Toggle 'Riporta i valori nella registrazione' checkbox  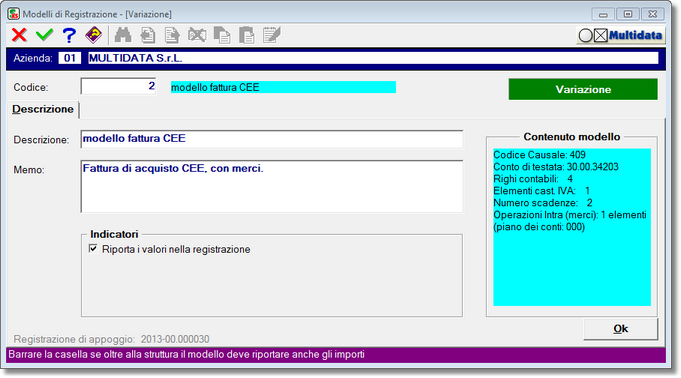(93, 249)
